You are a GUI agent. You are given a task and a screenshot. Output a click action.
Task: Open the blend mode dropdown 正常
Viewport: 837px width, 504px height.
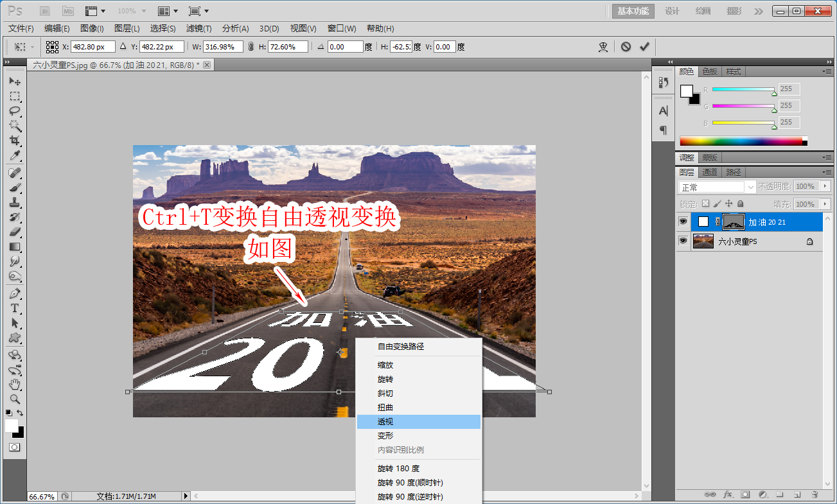point(718,187)
